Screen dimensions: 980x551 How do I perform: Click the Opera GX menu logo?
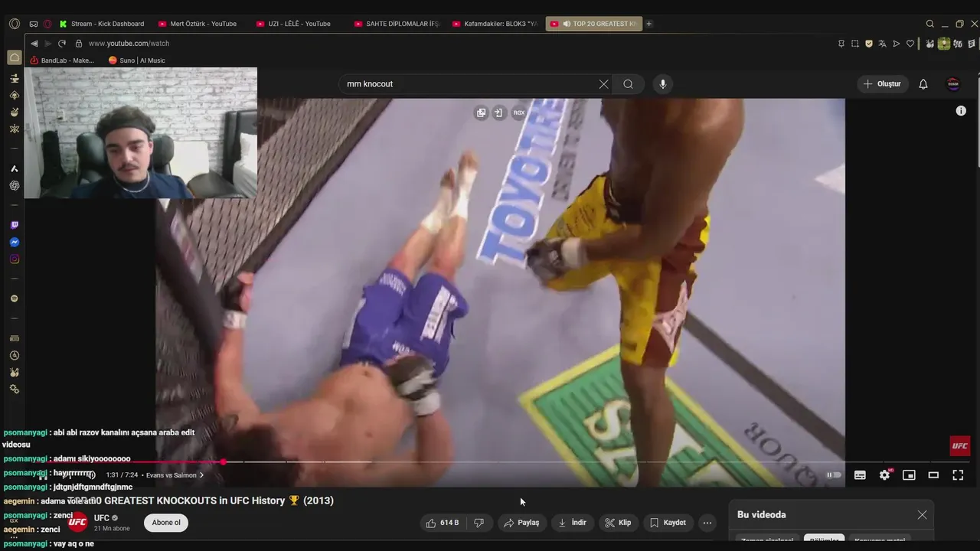coord(14,24)
